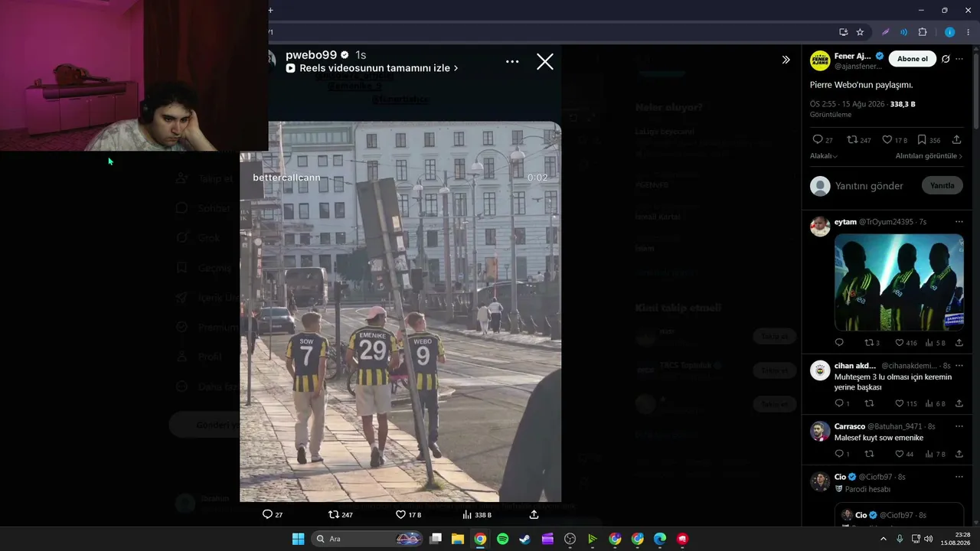Show hidden system tray icons
Viewport: 980px width, 551px height.
coord(883,539)
